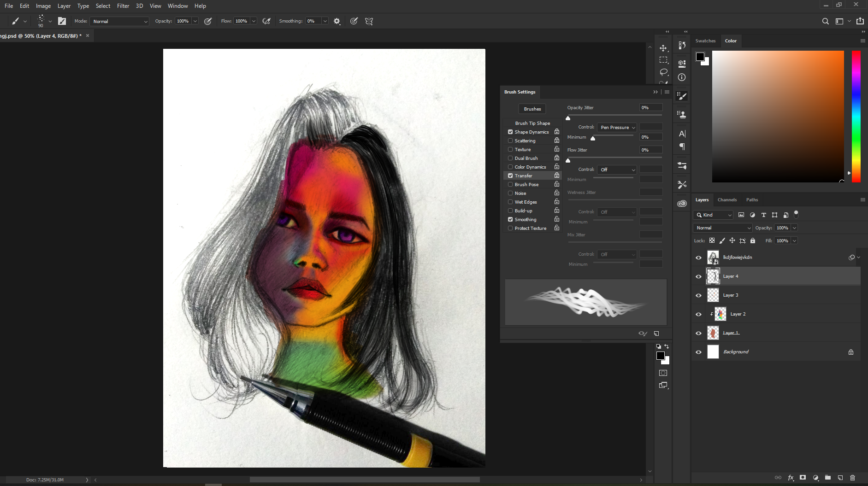Enable the Dual Brush checkbox
Viewport: 868px width, 486px height.
point(510,158)
